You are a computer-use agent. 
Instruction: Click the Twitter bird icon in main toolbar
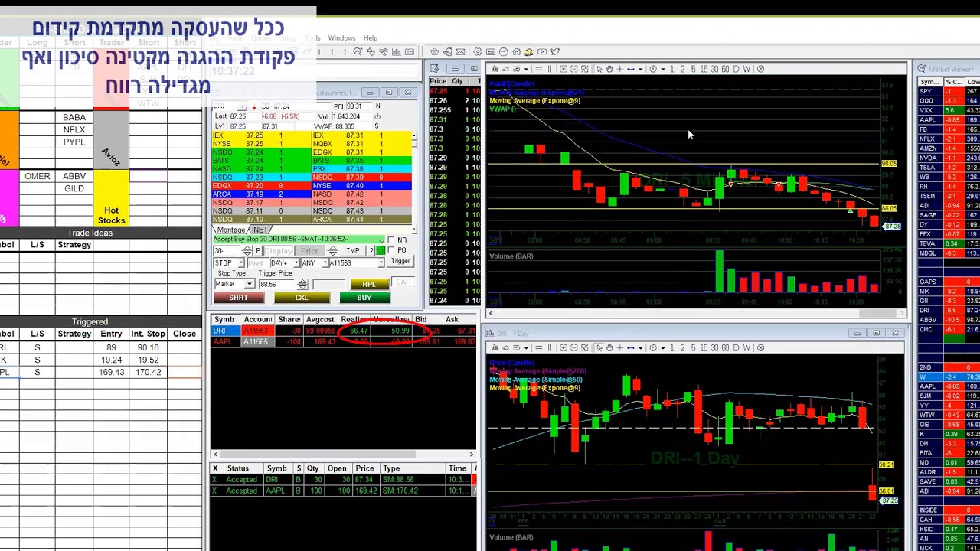(555, 51)
